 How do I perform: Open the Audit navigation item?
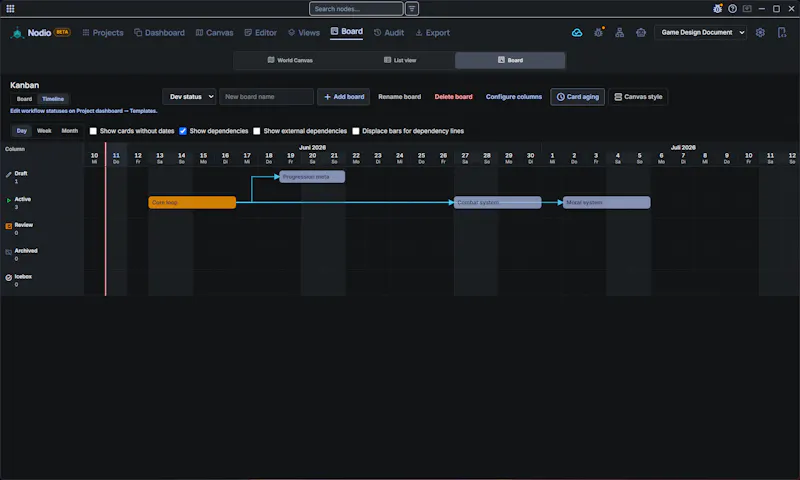tap(389, 33)
